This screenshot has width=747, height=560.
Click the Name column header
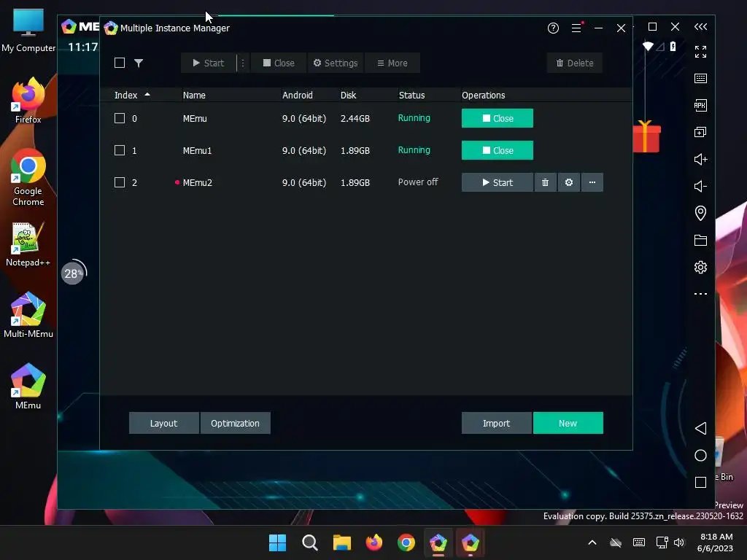coord(194,96)
